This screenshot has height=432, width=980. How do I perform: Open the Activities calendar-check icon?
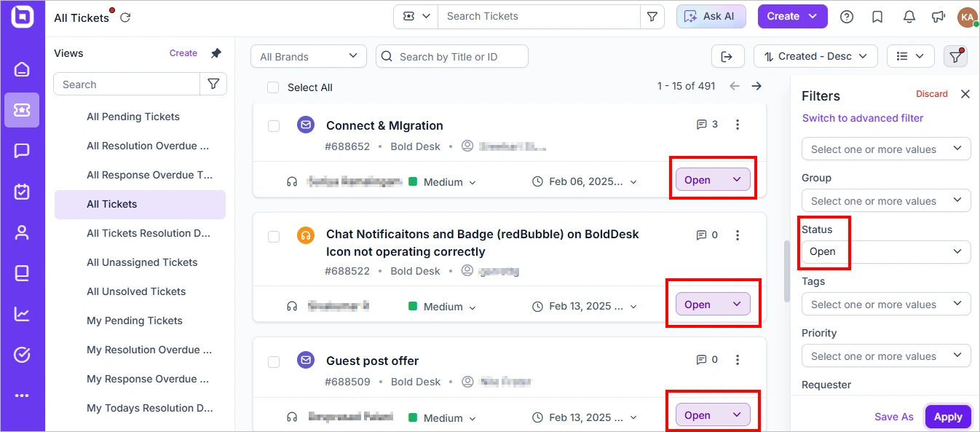[x=22, y=192]
